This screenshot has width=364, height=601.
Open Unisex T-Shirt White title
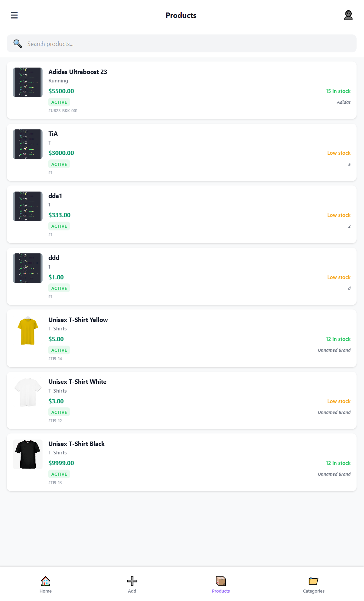(x=77, y=382)
